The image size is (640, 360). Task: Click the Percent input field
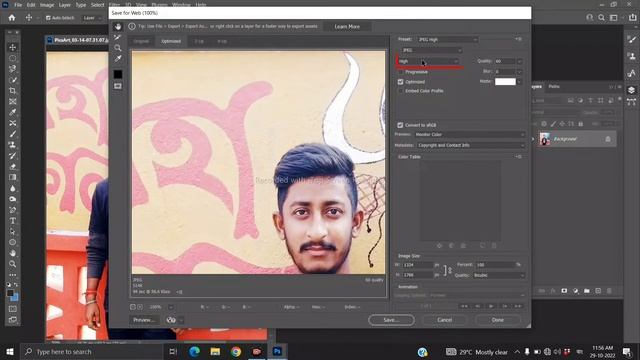coord(496,265)
